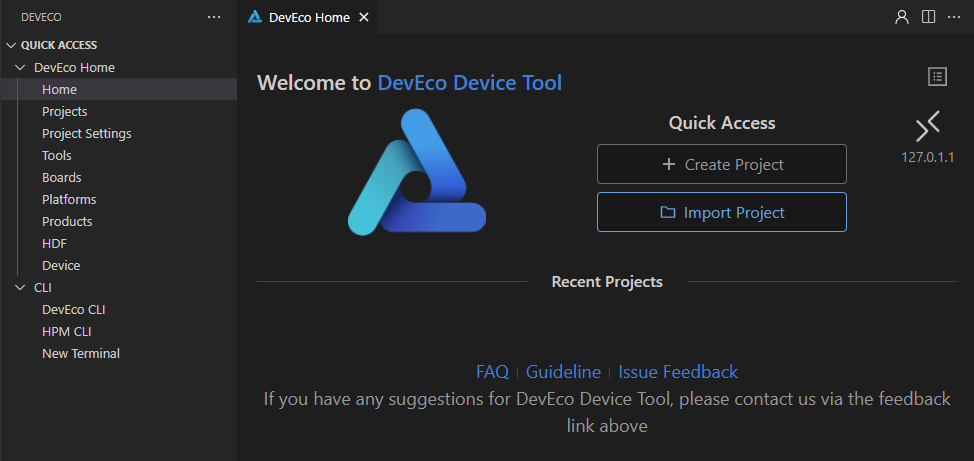The image size is (974, 461).
Task: Collapse the QUICK ACCESS section
Action: click(x=11, y=45)
